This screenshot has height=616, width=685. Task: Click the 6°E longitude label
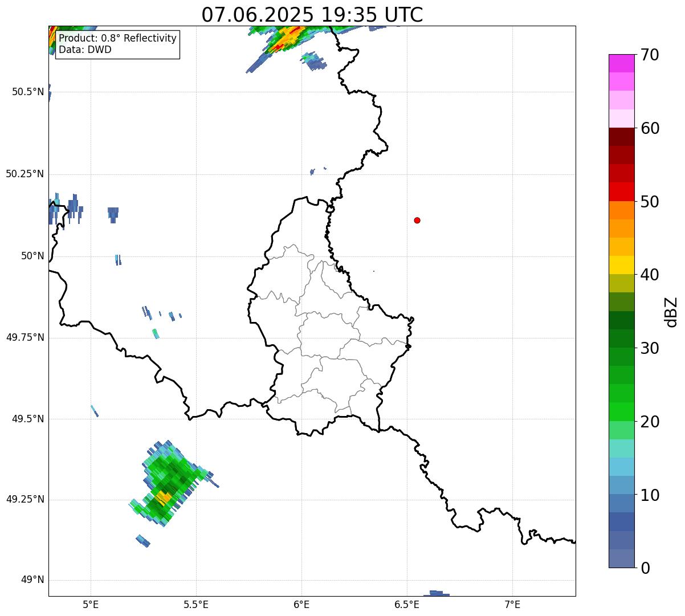[301, 604]
